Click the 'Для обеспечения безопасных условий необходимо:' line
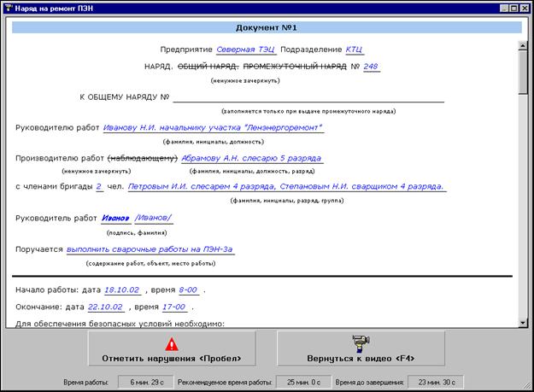Viewport: 534px width, 392px height. click(120, 324)
